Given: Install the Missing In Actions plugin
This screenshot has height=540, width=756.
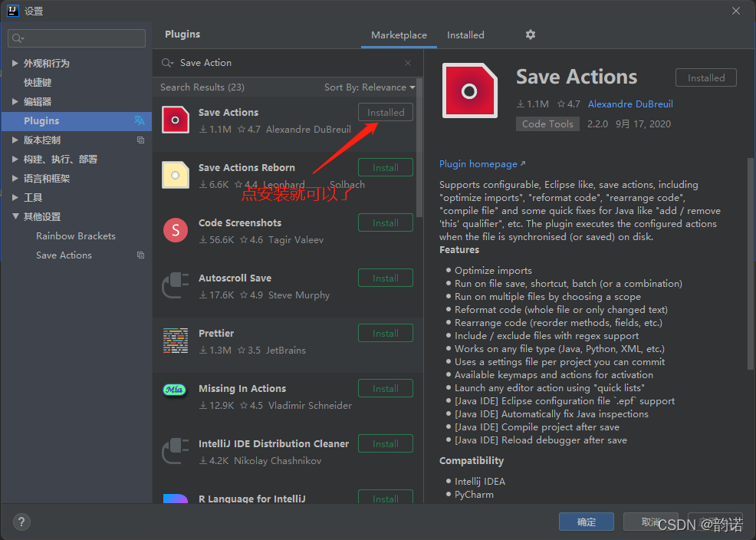Looking at the screenshot, I should 385,389.
